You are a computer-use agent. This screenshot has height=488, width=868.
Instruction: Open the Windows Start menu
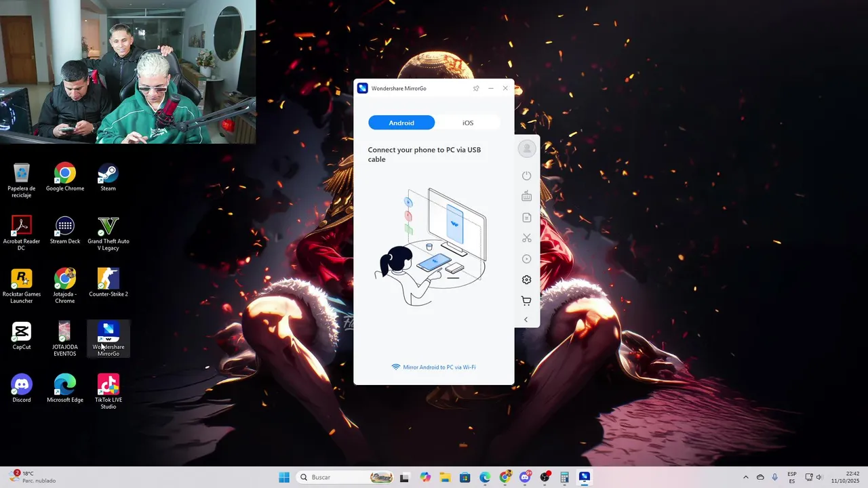284,477
